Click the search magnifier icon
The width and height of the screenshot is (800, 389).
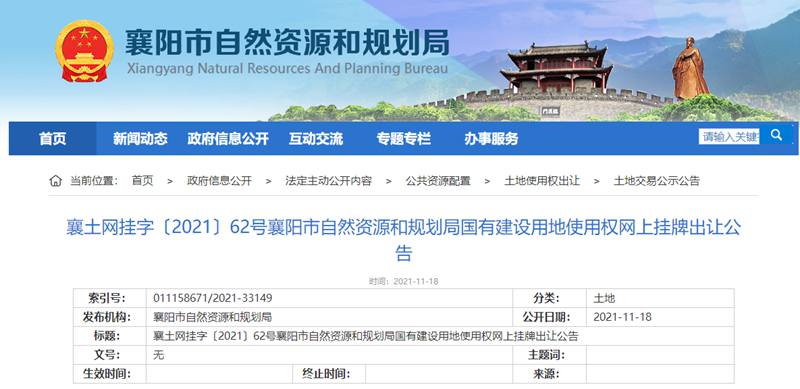coord(776,135)
